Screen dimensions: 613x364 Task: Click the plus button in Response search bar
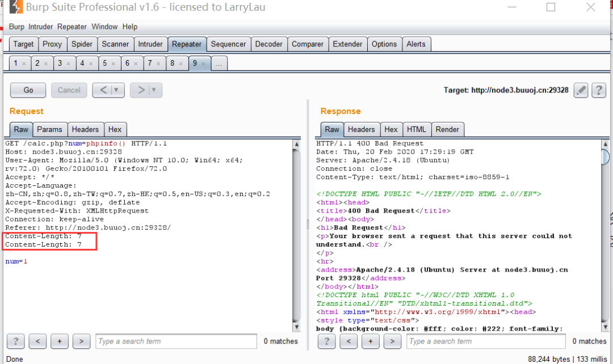point(370,341)
